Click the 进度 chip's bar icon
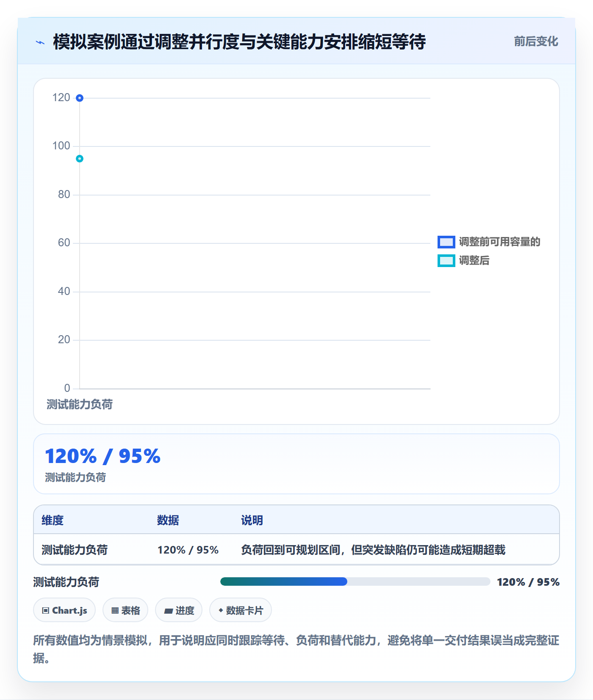This screenshot has width=593, height=700. tap(169, 611)
